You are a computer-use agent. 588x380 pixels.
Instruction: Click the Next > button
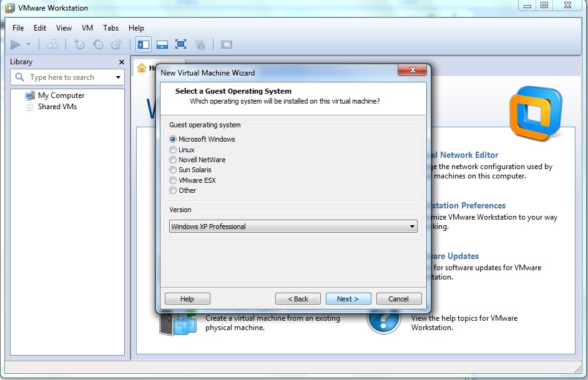348,299
